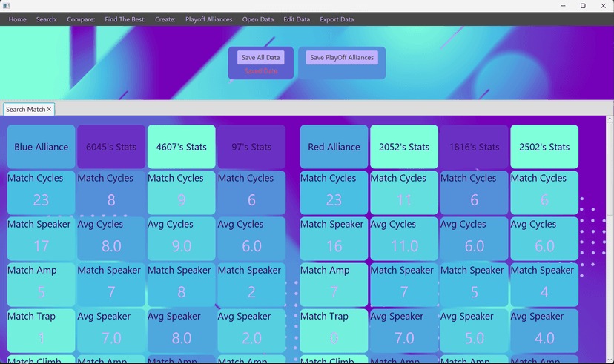Maximize the application window
This screenshot has height=364, width=614.
[x=583, y=6]
